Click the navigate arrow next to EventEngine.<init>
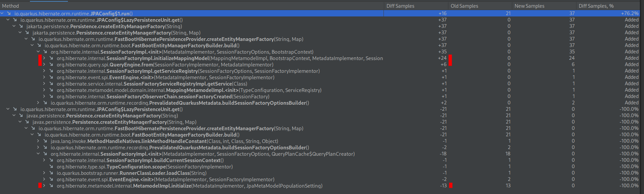644x194 pixels. coord(51,77)
